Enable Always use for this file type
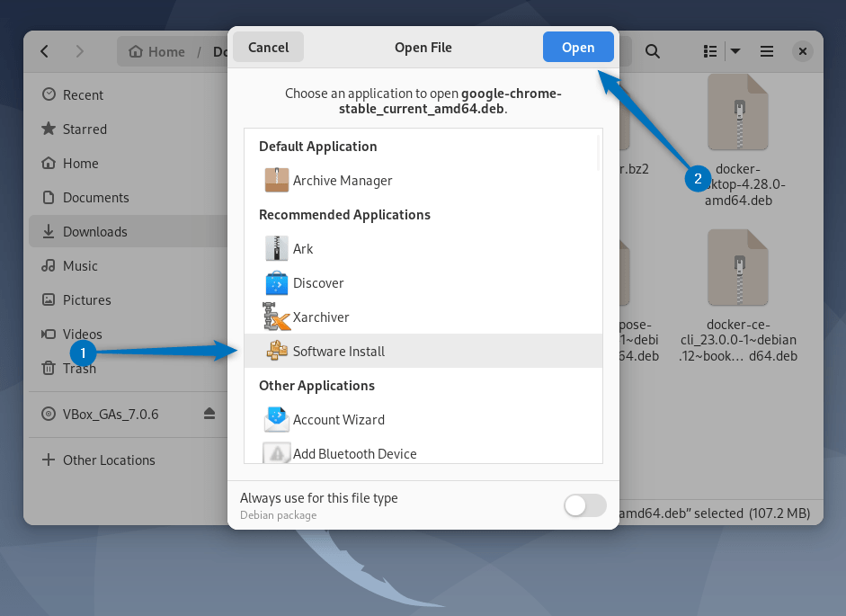The height and width of the screenshot is (616, 846). click(584, 505)
